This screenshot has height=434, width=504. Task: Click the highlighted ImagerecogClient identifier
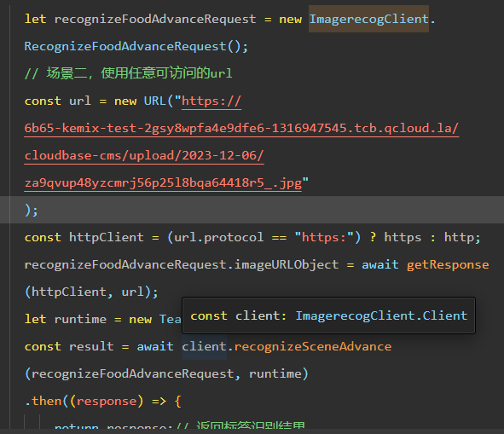(x=368, y=19)
